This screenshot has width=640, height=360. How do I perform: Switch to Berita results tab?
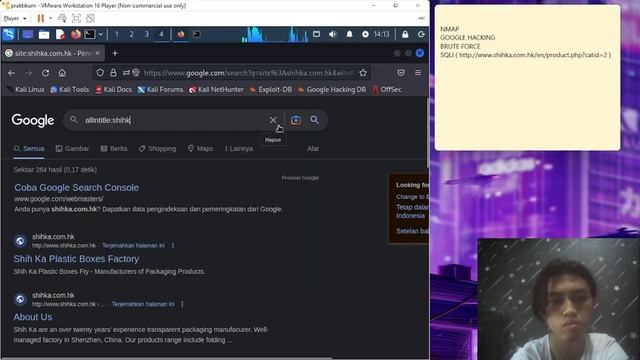[114, 149]
